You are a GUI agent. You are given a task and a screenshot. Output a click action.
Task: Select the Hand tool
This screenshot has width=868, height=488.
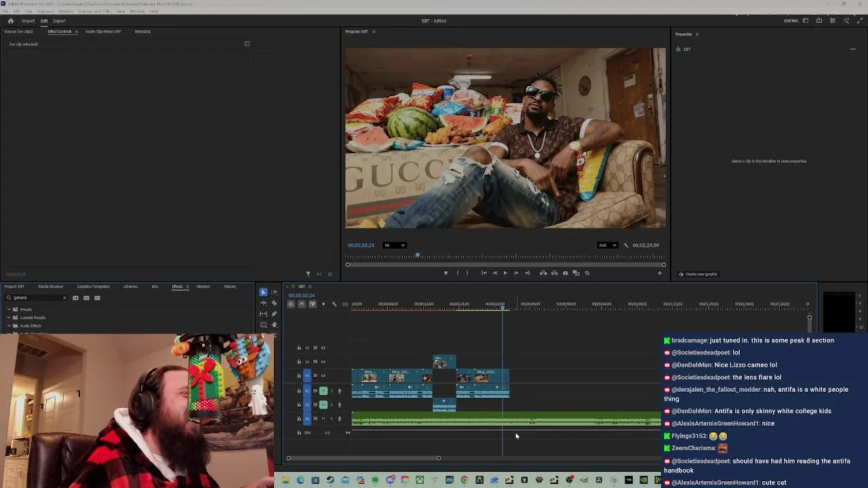pos(274,325)
